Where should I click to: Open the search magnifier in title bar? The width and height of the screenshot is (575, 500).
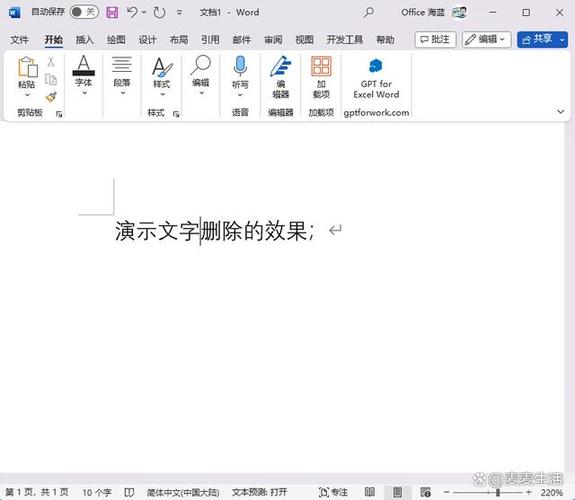(369, 12)
